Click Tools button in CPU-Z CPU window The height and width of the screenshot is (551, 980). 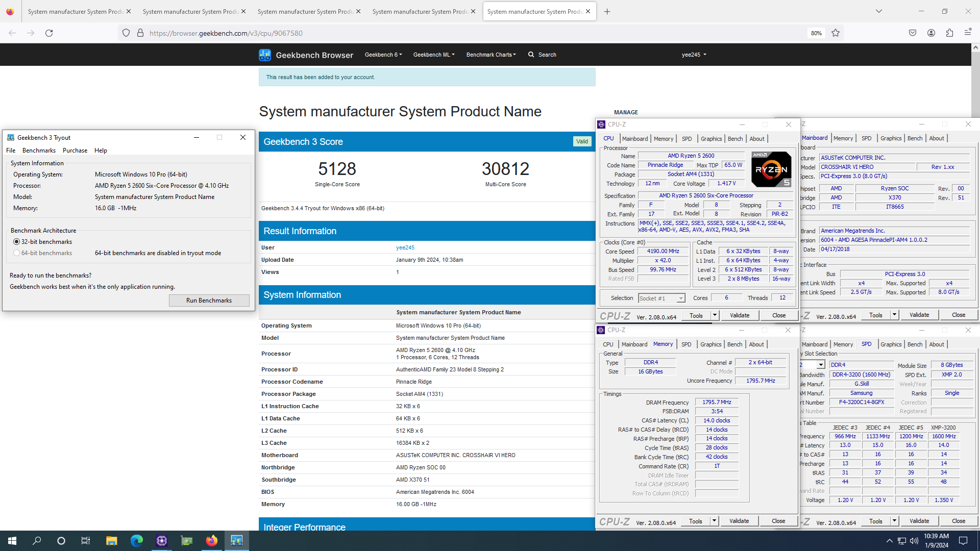(696, 315)
